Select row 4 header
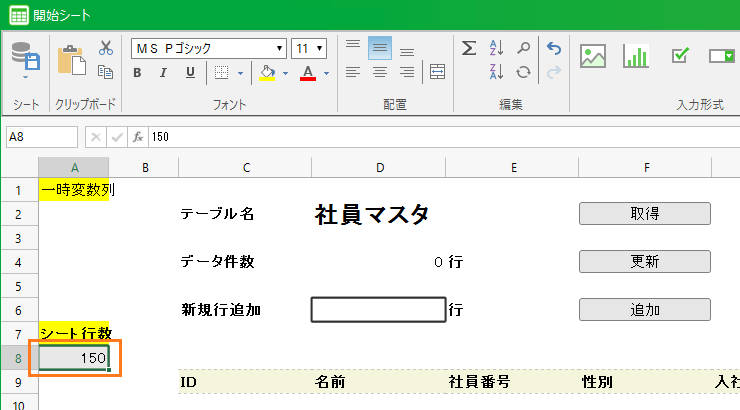Viewport: 740px width, 410px height. click(x=19, y=262)
